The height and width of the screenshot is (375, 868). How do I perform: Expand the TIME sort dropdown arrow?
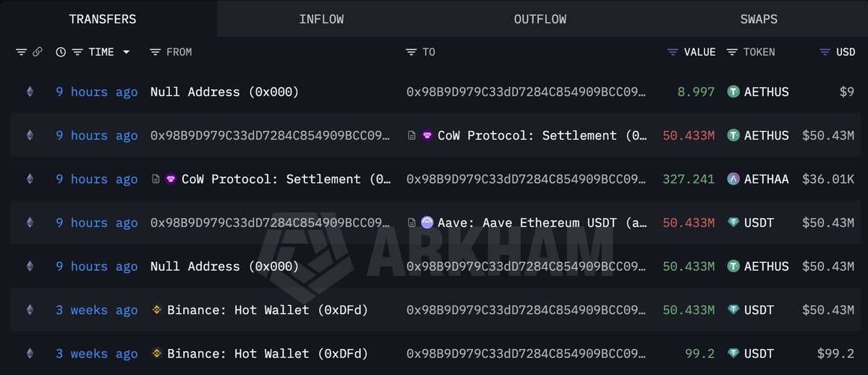[127, 52]
